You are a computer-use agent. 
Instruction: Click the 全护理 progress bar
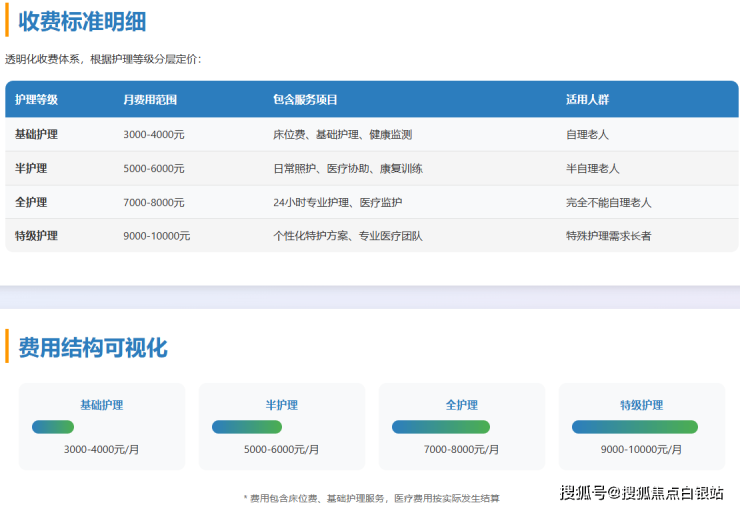click(441, 427)
